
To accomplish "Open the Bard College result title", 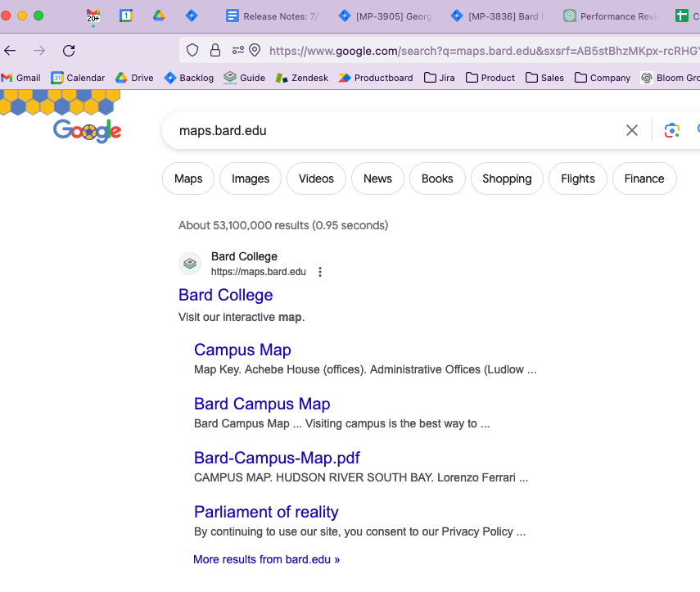I will [x=225, y=295].
